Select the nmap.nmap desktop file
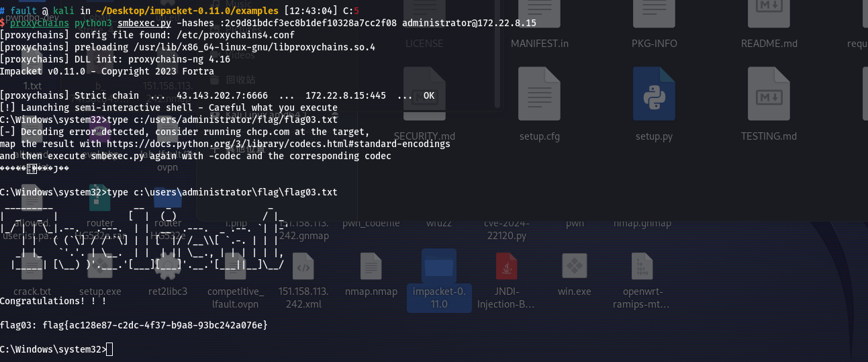Screen dimensions: 868x362 tap(371, 266)
